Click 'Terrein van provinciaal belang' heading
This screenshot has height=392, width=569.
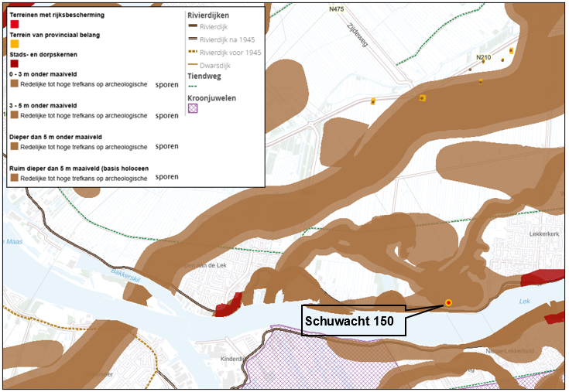(55, 35)
